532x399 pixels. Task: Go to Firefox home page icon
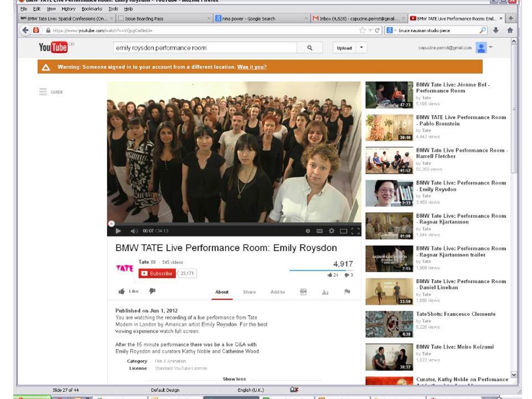(x=510, y=30)
